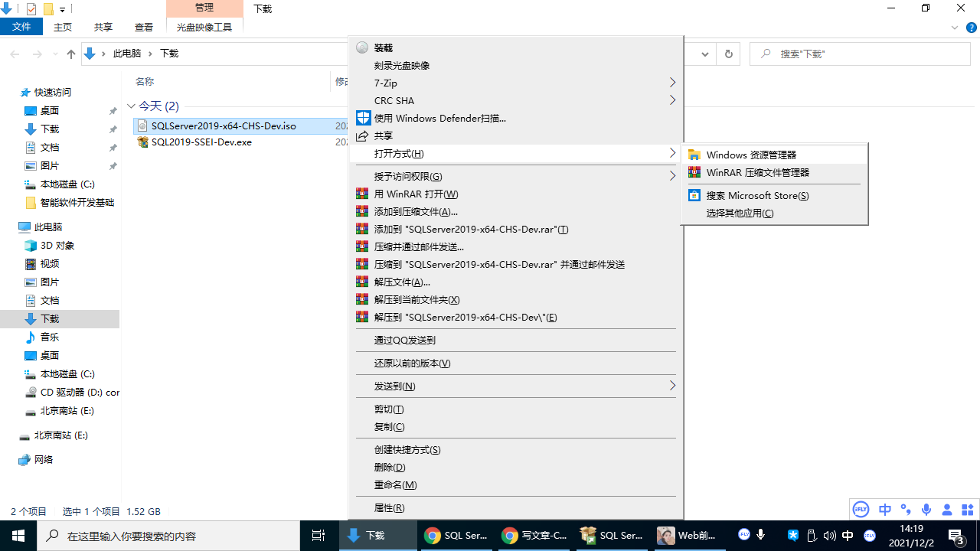Open 音乐 folder in sidebar
This screenshot has height=551, width=980.
click(x=50, y=337)
